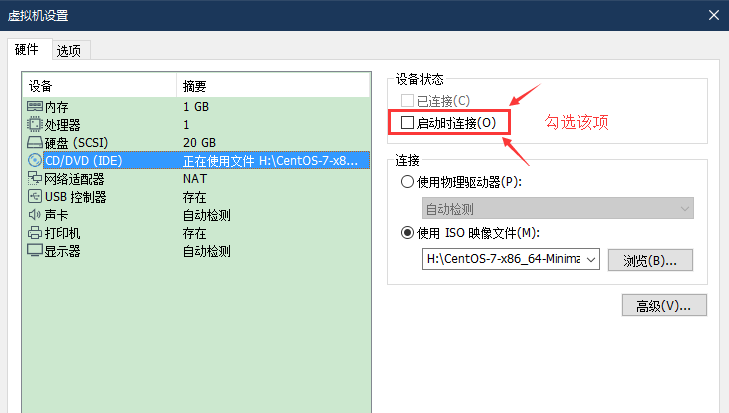Image resolution: width=729 pixels, height=413 pixels.
Task: Enable the 启动时连接(O) checkbox
Action: point(407,123)
